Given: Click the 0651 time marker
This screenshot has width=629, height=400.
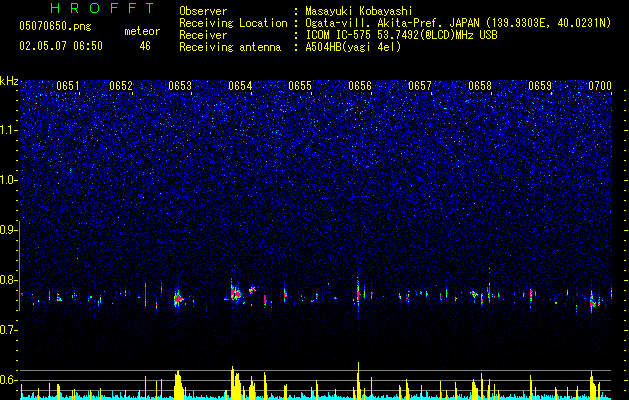Looking at the screenshot, I should coord(68,86).
